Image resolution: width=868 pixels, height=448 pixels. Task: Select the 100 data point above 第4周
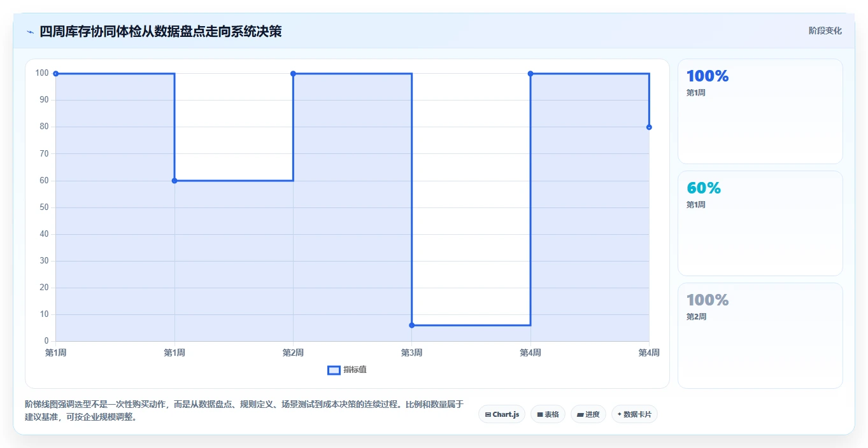[x=530, y=74]
